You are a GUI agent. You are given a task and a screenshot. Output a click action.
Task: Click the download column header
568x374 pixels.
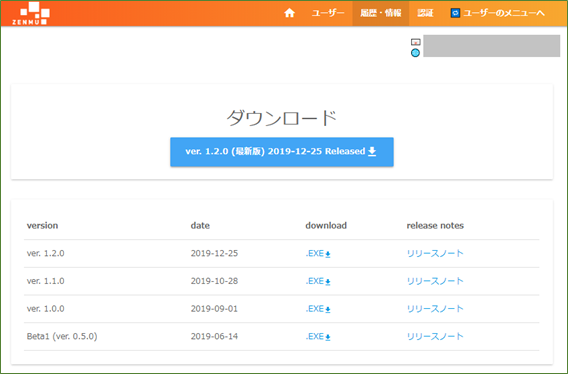[x=326, y=225]
